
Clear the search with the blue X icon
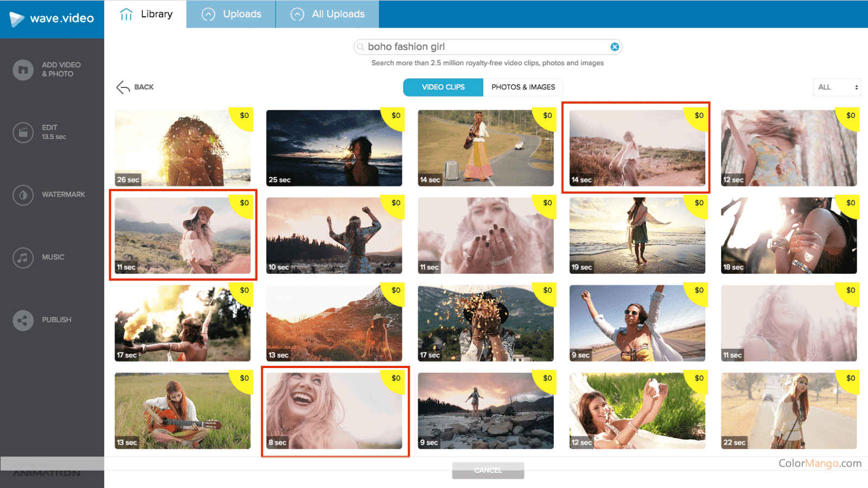point(614,47)
